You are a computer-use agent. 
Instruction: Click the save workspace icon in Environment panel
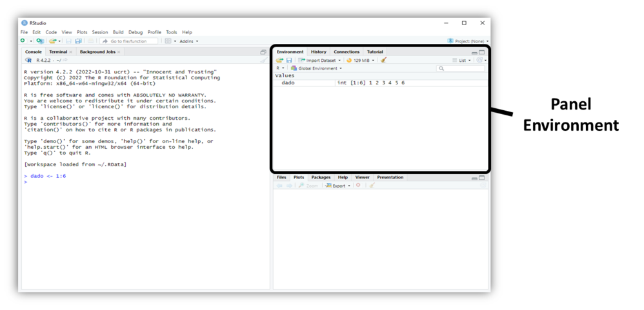pyautogui.click(x=288, y=60)
